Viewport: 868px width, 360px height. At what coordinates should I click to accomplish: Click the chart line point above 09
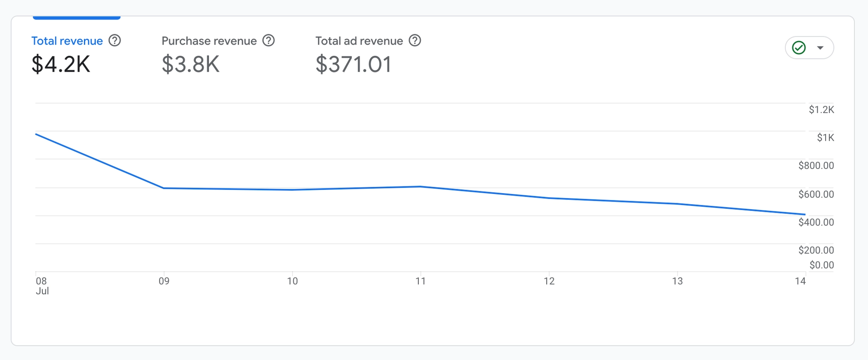coord(164,188)
